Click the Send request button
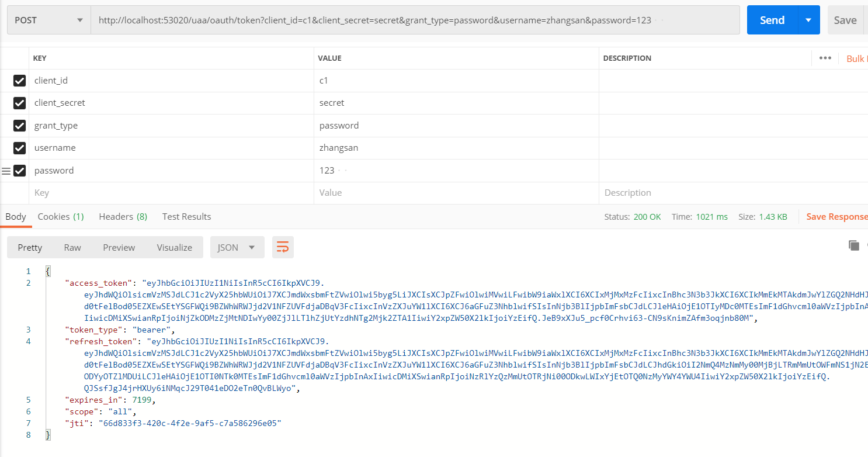 [x=772, y=20]
